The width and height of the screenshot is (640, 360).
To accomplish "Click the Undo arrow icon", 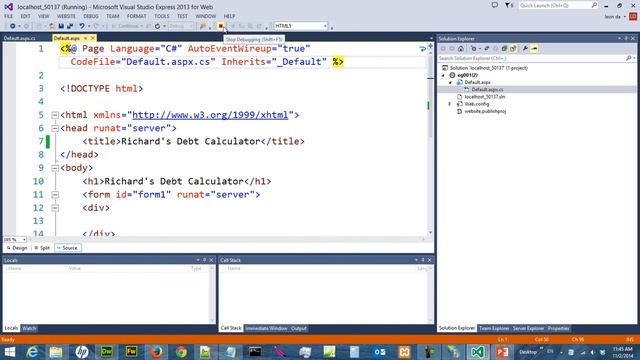I will coord(82,26).
